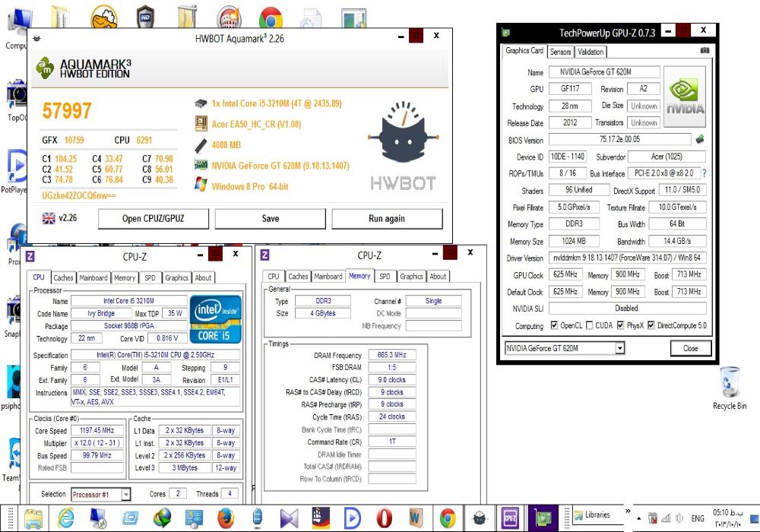Click the processor chip icon beside Intel Core i5-3210M
760x532 pixels.
201,103
